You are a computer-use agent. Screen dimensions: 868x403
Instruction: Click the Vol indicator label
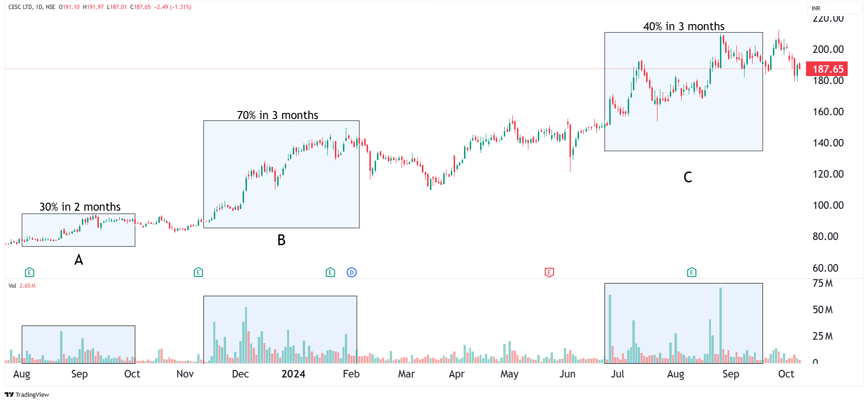point(12,286)
